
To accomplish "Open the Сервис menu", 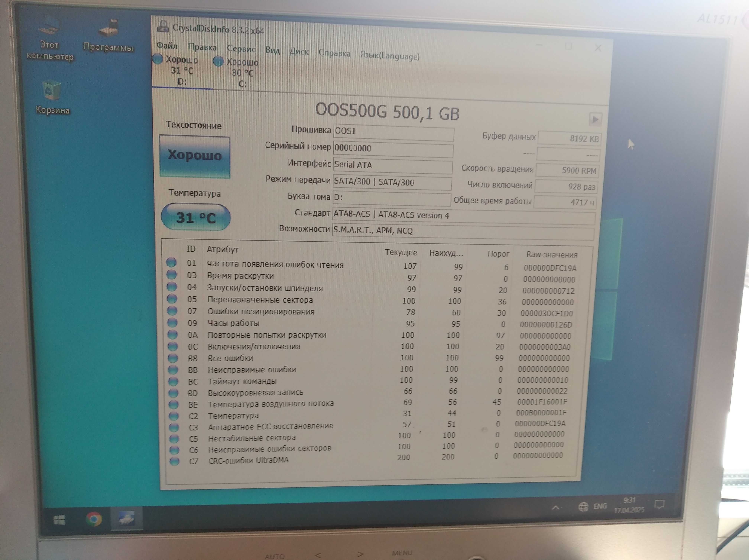I will coord(241,49).
